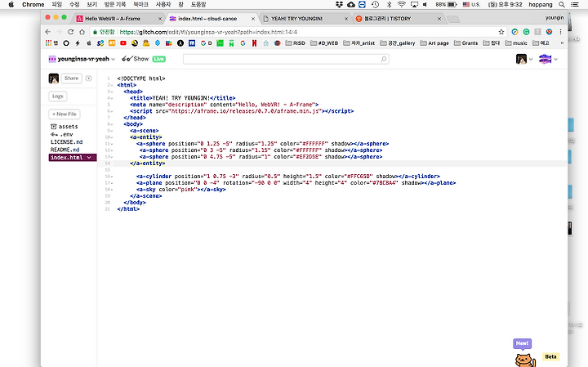Go back with the browser back arrow
Viewport: 588px width, 367px height.
(47, 32)
